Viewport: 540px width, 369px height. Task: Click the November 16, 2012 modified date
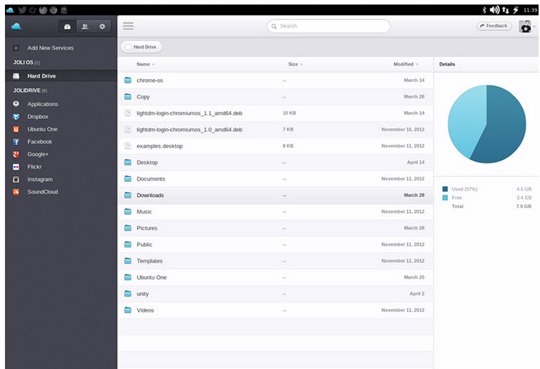[x=403, y=130]
